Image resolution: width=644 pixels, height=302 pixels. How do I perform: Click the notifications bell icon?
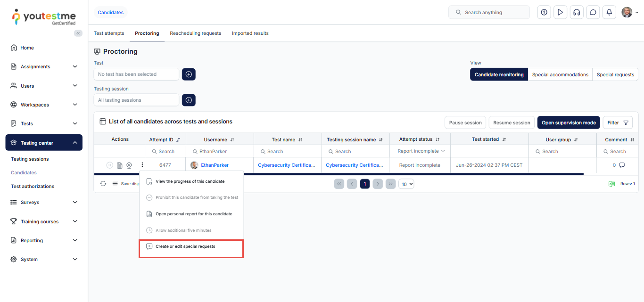click(609, 13)
